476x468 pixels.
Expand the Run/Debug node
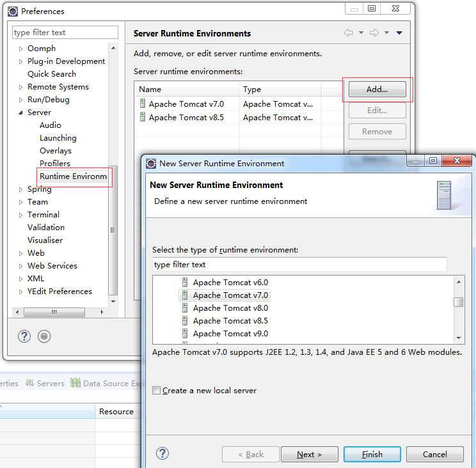coord(20,100)
